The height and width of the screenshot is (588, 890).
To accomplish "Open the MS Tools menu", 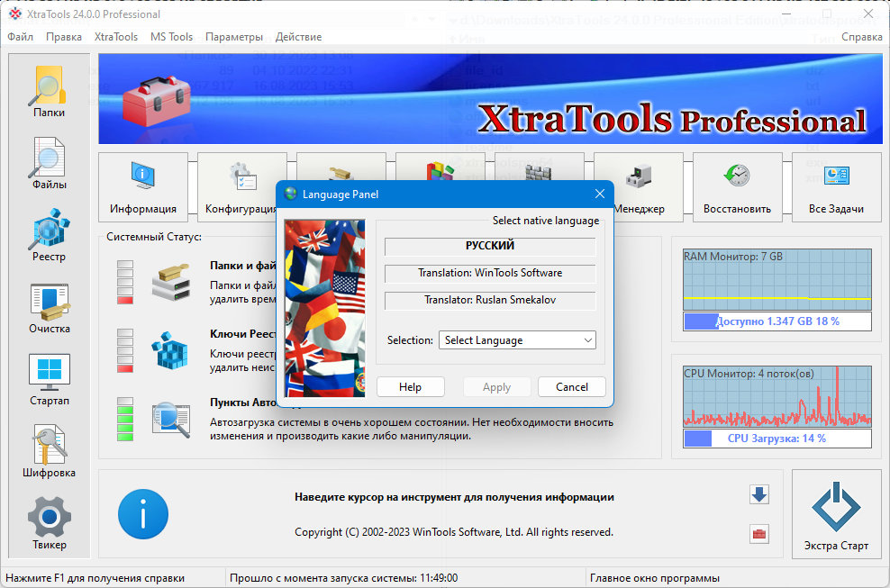I will (x=171, y=37).
